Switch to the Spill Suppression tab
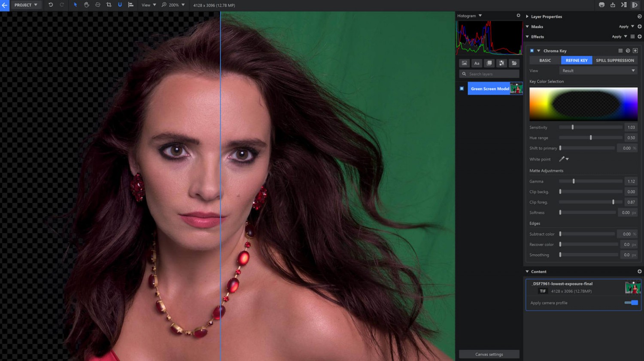Viewport: 644px width, 361px height. 615,61
